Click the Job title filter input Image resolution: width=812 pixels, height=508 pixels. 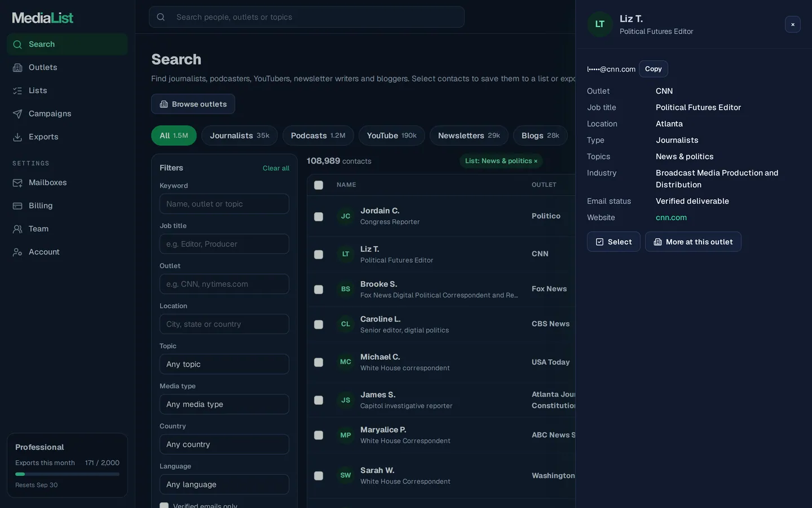pos(224,244)
